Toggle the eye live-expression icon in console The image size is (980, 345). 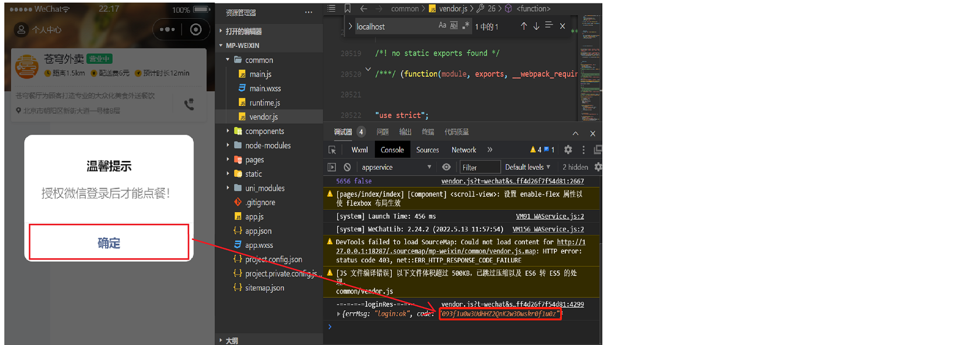pyautogui.click(x=446, y=167)
